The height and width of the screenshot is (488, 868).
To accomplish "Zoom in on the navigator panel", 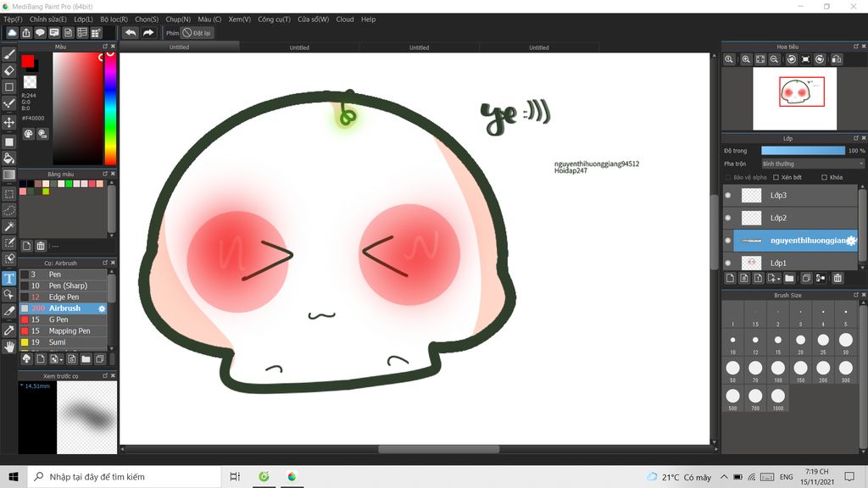I will 746,59.
